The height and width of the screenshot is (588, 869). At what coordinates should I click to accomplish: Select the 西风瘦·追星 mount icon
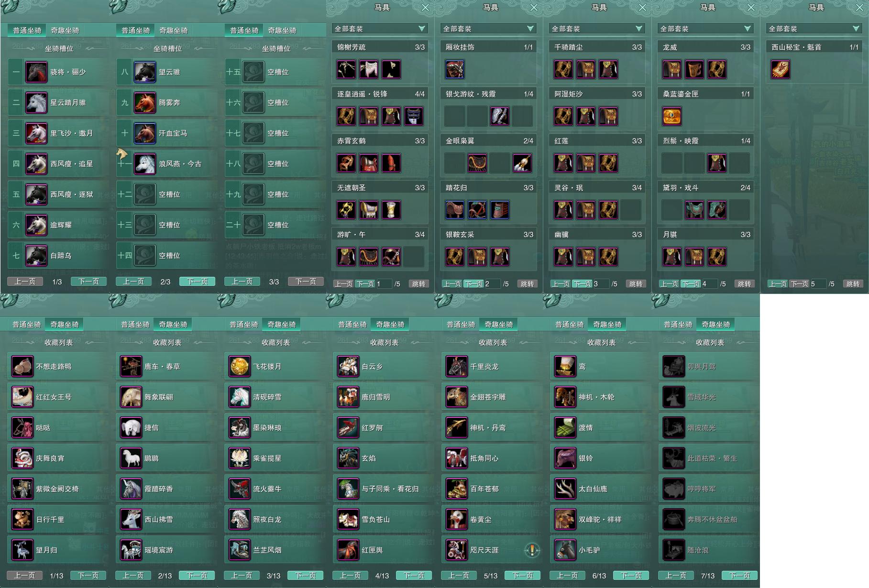click(36, 163)
